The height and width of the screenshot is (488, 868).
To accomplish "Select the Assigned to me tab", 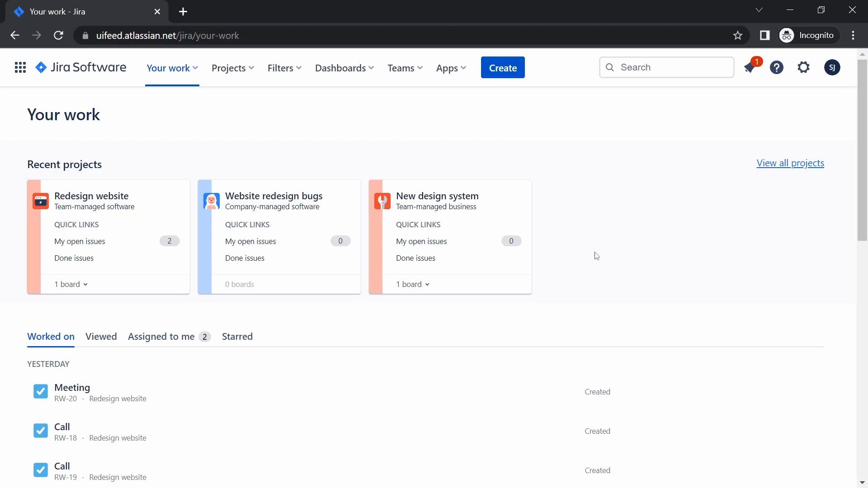I will [161, 336].
